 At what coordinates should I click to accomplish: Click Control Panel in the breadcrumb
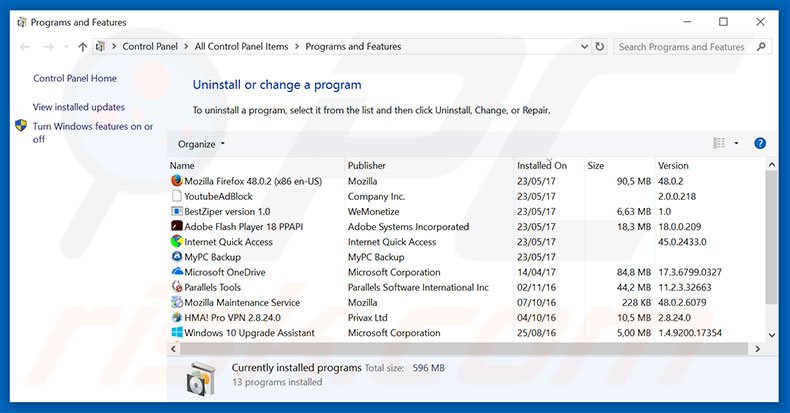coord(150,46)
